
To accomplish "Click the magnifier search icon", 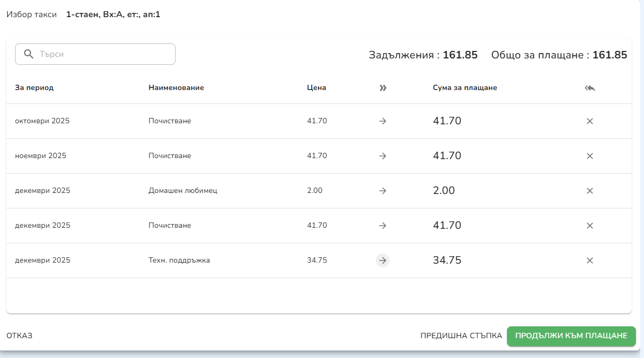I will (x=29, y=54).
